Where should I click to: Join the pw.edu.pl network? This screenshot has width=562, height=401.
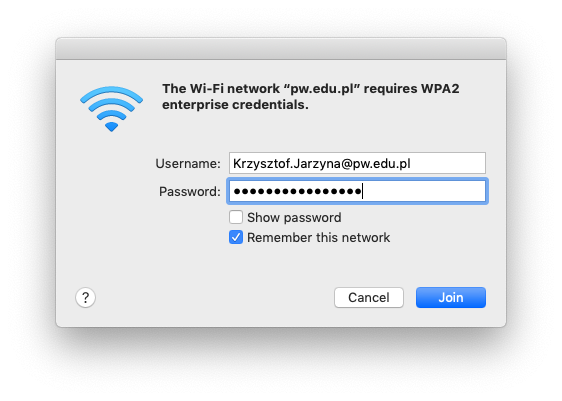pos(451,297)
